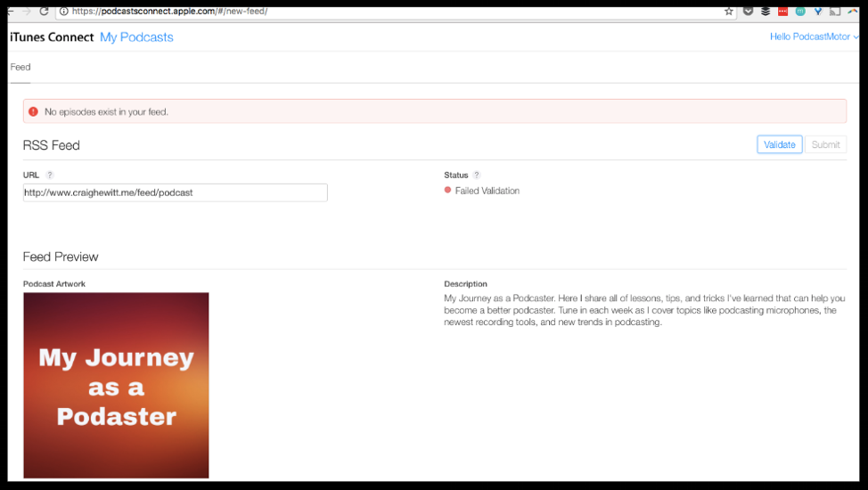Viewport: 868px width, 490px height.
Task: Click the 'Status' label
Action: click(456, 175)
